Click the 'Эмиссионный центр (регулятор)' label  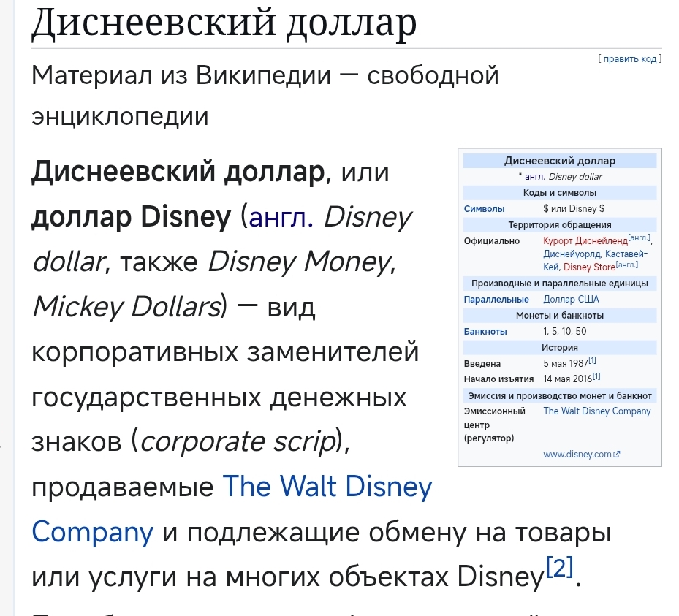(495, 425)
